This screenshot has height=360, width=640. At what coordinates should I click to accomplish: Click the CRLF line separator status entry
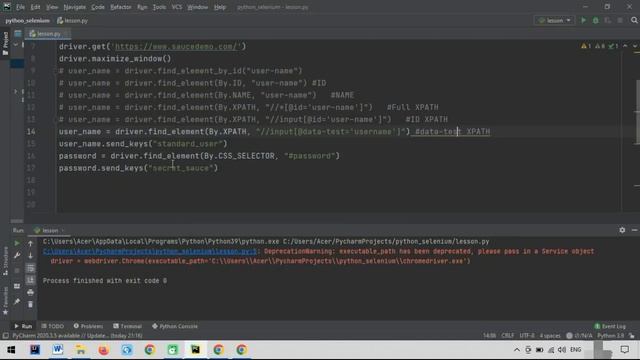(508, 336)
